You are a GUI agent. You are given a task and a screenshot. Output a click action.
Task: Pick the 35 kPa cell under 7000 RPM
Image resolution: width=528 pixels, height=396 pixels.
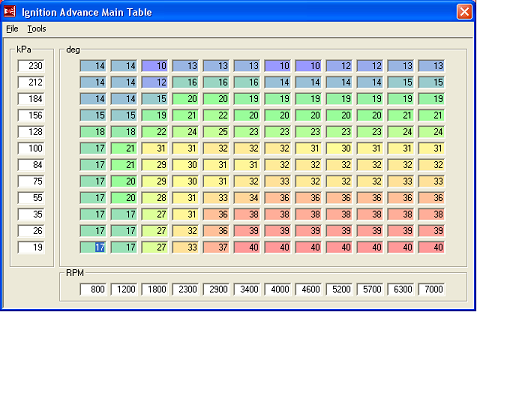point(432,214)
